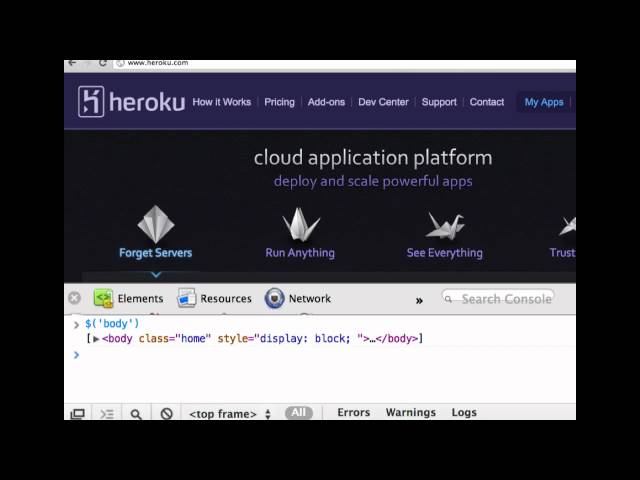Click the Heroku logo icon
Image resolution: width=640 pixels, height=480 pixels.
(91, 102)
